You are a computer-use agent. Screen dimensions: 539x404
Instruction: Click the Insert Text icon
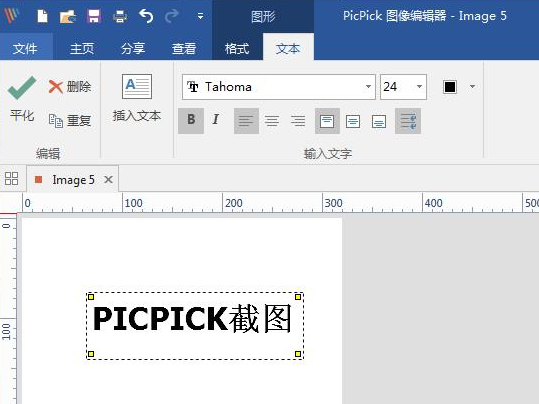point(137,87)
